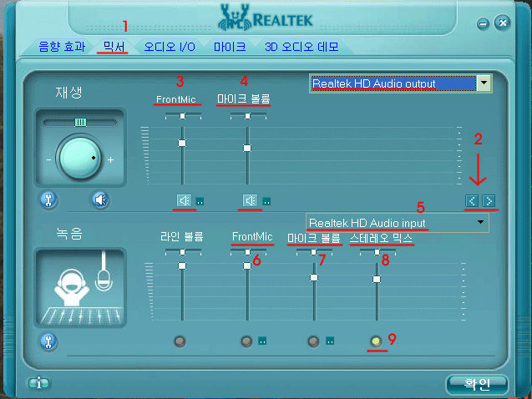Click the Realtek HD Audio output combo box
This screenshot has width=532, height=399.
click(x=400, y=83)
